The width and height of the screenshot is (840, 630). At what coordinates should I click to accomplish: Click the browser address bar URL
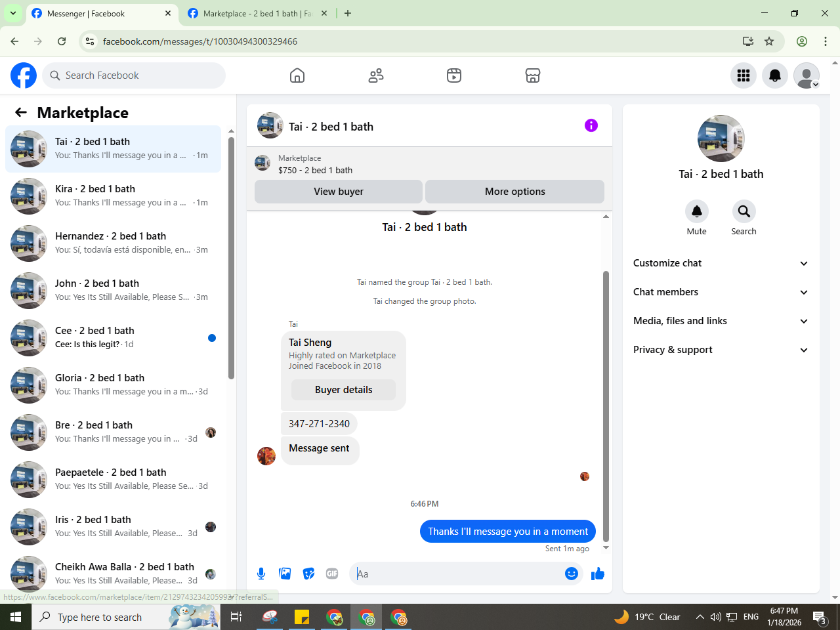click(200, 41)
